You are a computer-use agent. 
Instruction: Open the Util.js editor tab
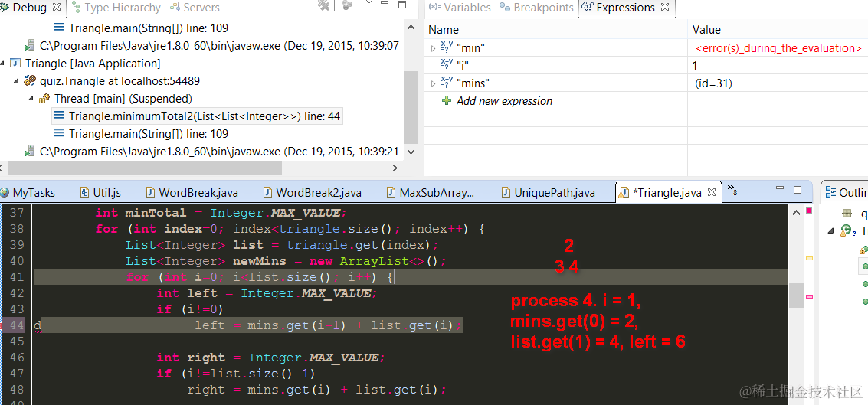(x=101, y=192)
